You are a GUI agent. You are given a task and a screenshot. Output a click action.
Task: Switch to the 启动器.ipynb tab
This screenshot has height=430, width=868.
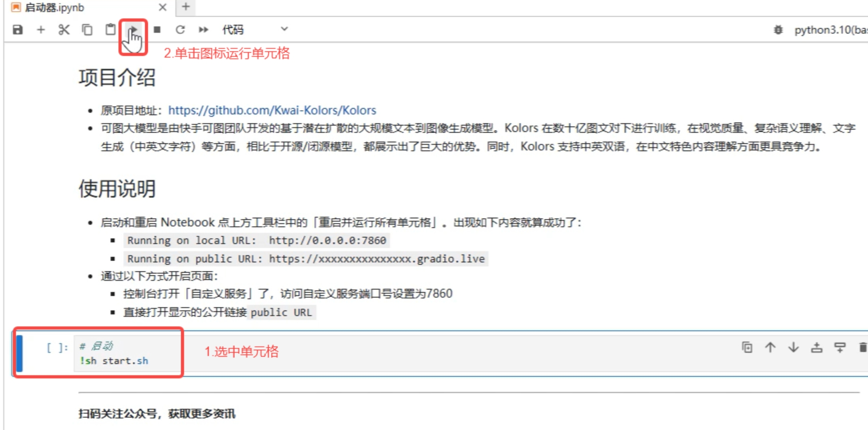coord(55,8)
